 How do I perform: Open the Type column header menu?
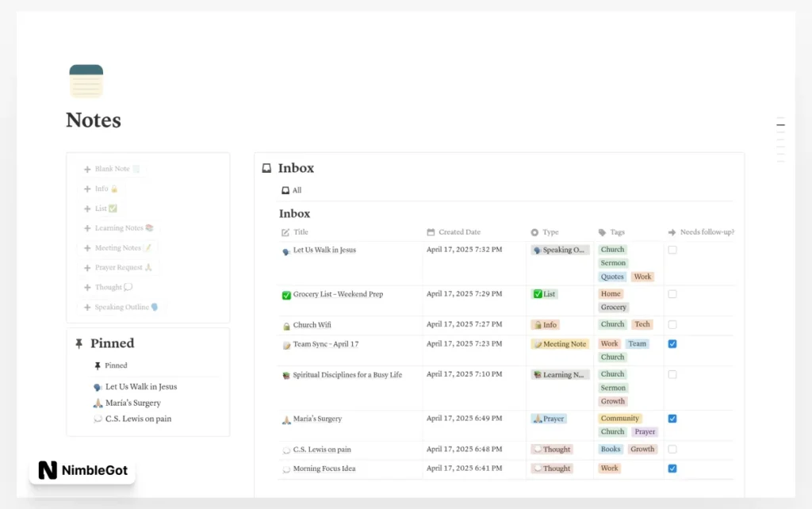(x=545, y=232)
